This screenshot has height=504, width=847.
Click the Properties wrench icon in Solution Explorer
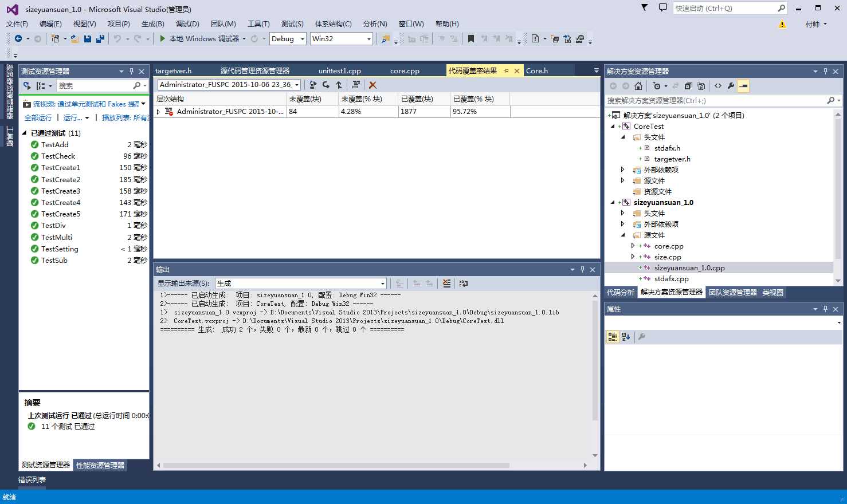731,86
